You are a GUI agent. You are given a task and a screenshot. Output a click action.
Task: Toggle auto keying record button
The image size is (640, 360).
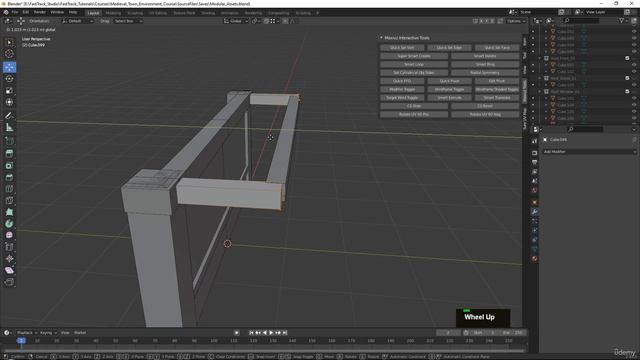coord(237,333)
